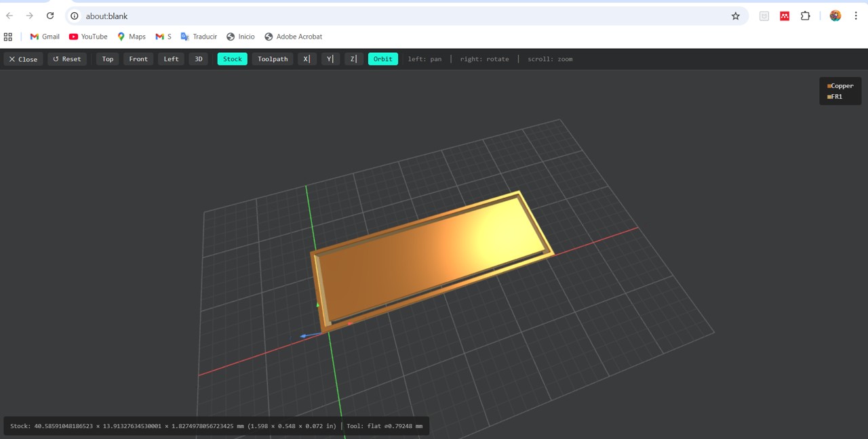Toggle X axis clipping

click(x=307, y=59)
